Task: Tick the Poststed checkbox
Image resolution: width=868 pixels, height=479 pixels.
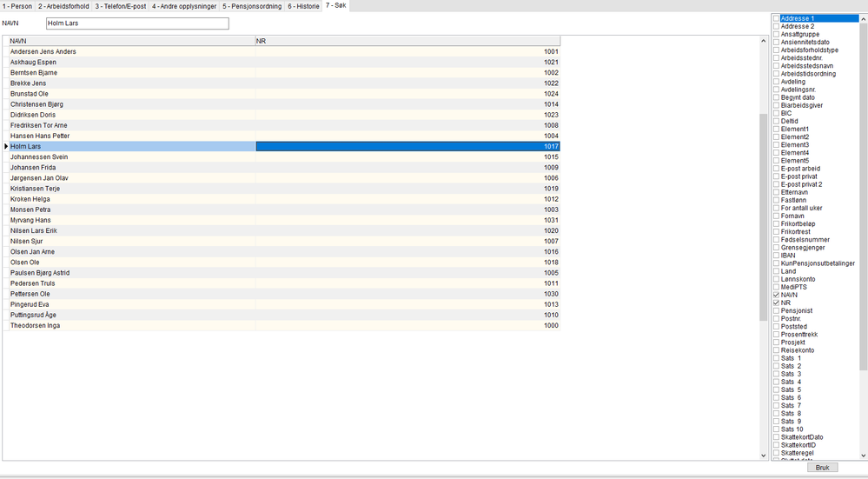Action: point(776,327)
